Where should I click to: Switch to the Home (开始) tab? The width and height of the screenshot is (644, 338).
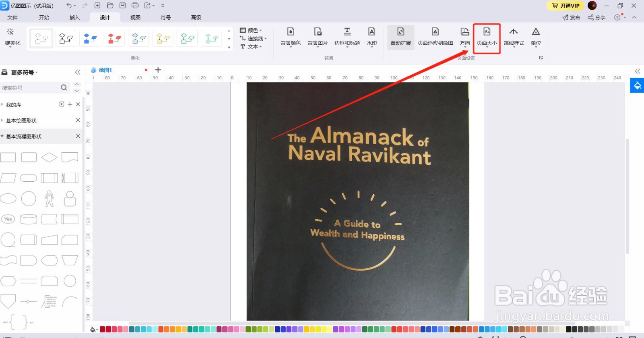(44, 17)
